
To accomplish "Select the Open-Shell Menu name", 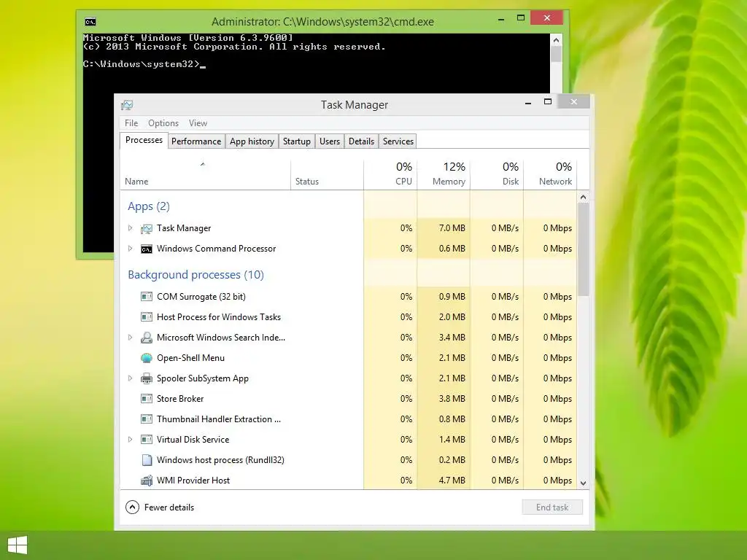I will click(190, 358).
